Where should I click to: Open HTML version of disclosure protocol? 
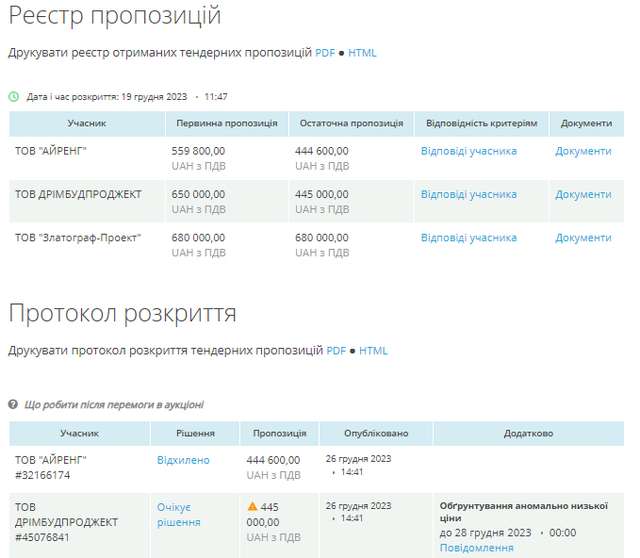coord(373,351)
